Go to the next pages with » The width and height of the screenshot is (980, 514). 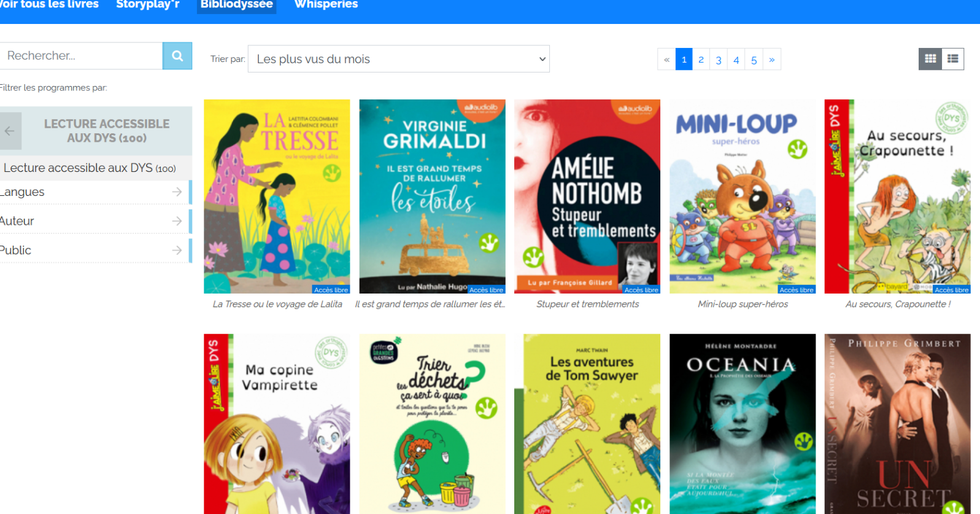point(772,60)
